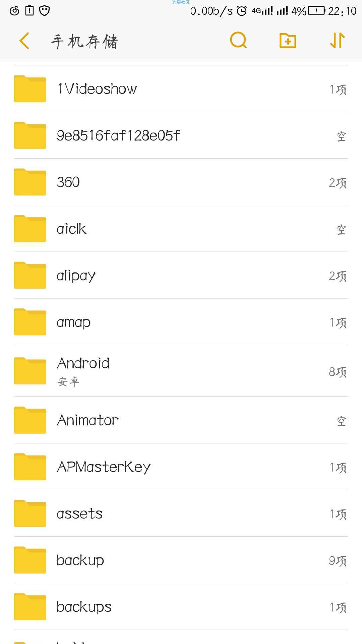Viewport: 362px width, 644px height.
Task: Open the sort order arrows icon
Action: [x=338, y=41]
